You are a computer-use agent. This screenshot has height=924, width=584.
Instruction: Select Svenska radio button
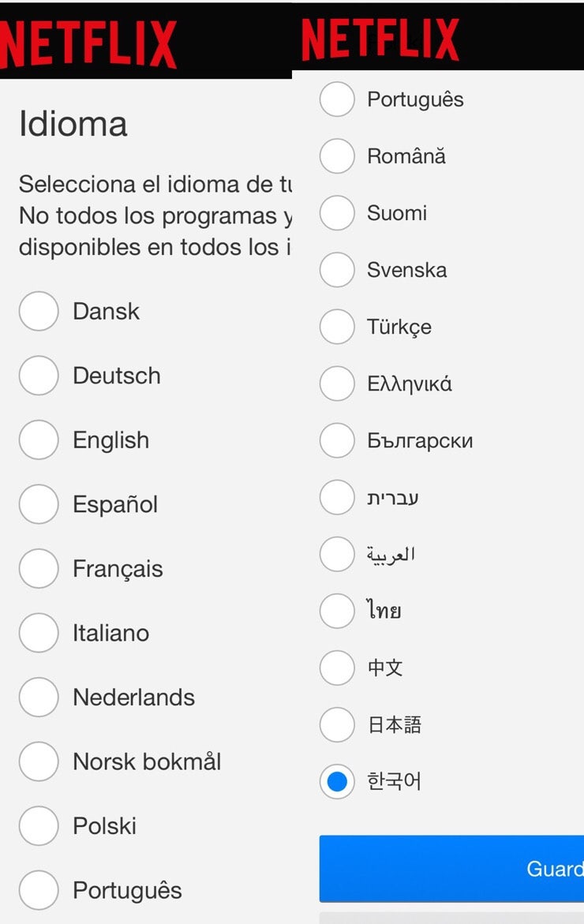pyautogui.click(x=337, y=270)
